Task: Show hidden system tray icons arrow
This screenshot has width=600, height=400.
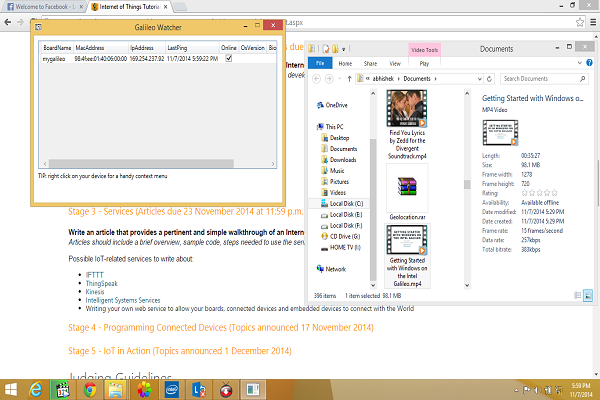Action: pos(516,390)
